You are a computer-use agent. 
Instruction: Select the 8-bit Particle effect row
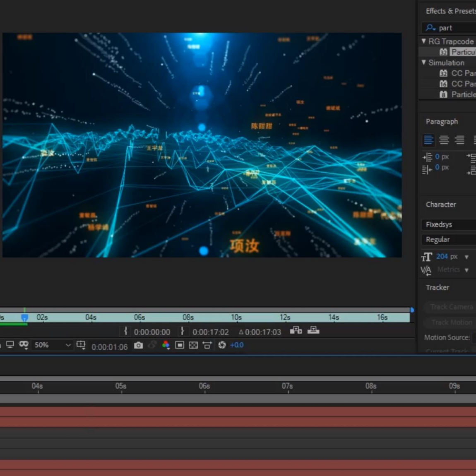pos(457,94)
